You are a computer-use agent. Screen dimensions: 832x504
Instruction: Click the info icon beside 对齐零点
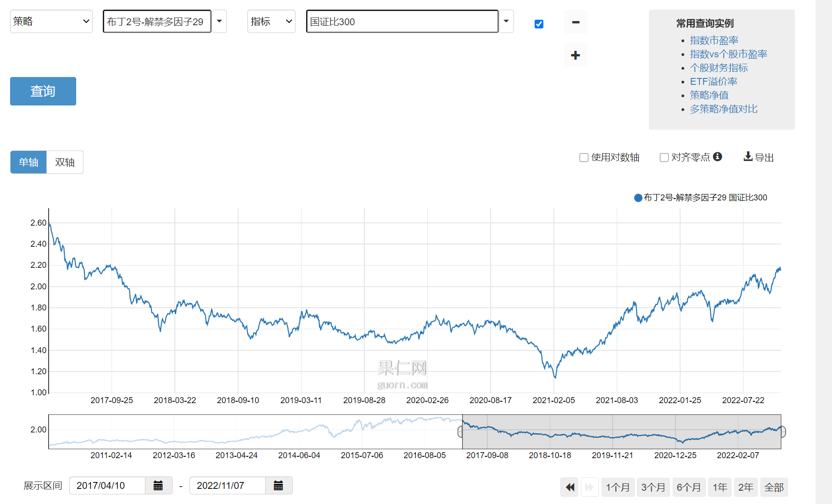718,157
